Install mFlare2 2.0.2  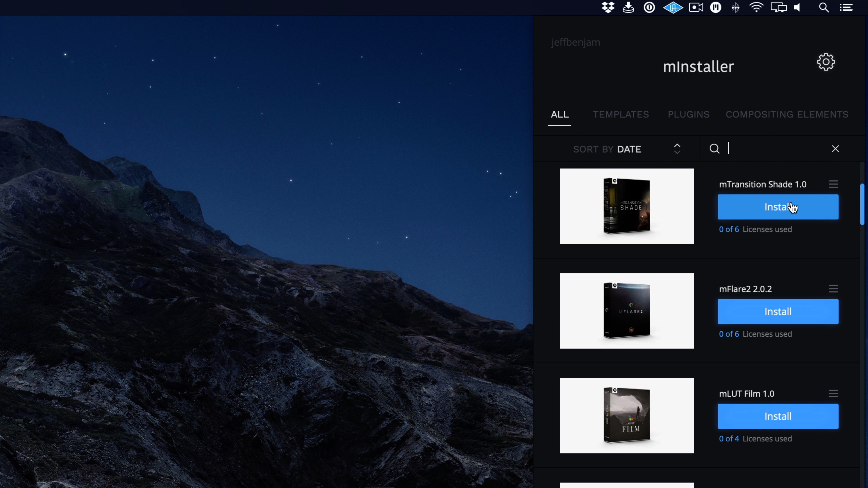[x=778, y=312]
